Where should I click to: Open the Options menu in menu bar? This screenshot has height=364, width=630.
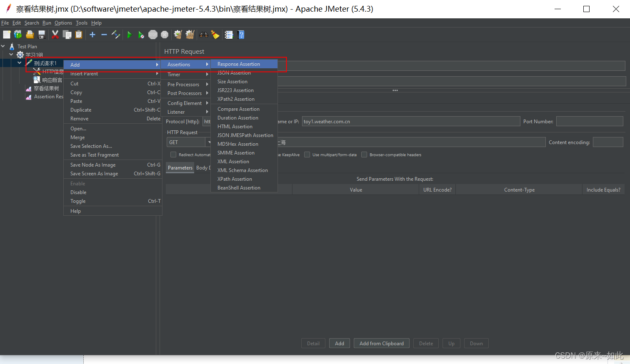click(63, 23)
